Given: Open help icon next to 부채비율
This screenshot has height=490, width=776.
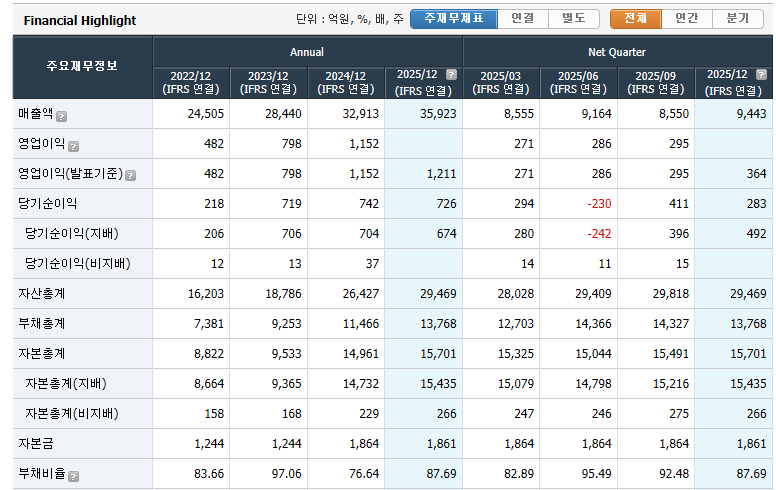Looking at the screenshot, I should pyautogui.click(x=73, y=476).
